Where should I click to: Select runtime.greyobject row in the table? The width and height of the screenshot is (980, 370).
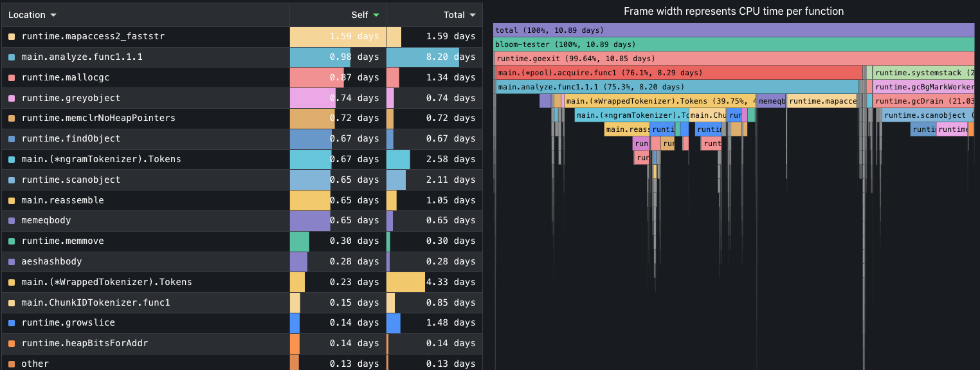(242, 98)
